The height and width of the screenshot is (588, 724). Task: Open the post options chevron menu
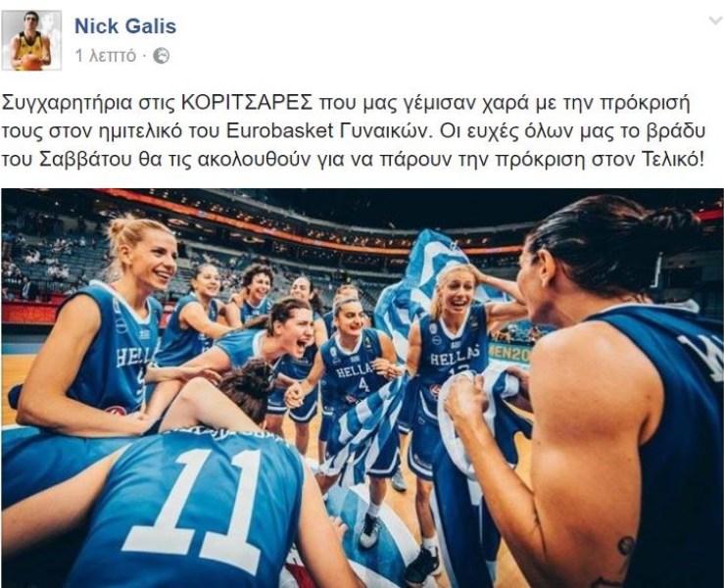tap(715, 21)
